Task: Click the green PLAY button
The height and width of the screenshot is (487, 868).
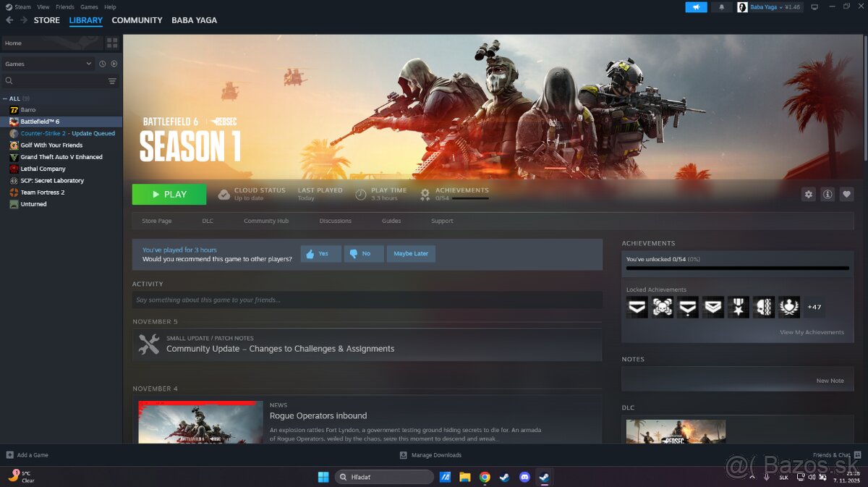Action: [169, 194]
